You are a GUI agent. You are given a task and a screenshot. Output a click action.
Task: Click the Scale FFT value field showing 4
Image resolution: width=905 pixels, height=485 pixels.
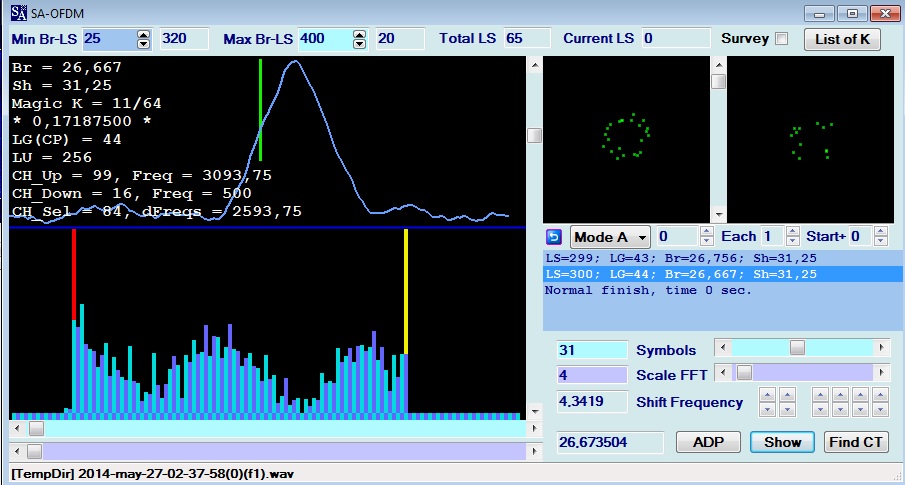tap(592, 375)
